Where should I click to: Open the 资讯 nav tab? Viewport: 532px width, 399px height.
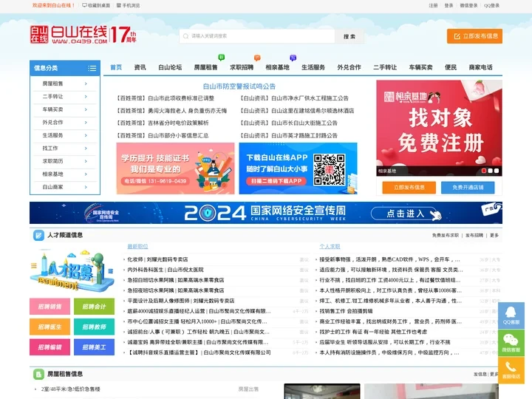140,67
